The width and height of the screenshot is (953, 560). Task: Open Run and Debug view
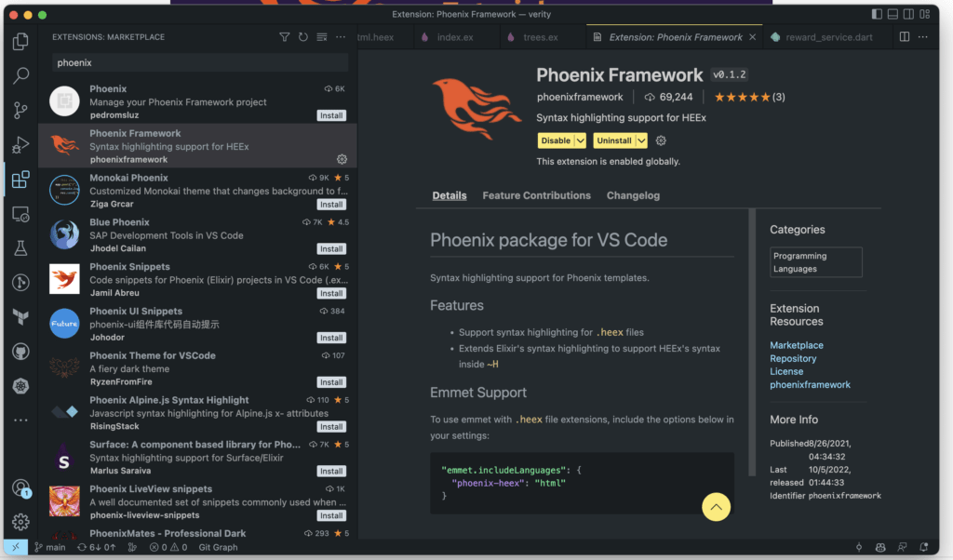point(20,145)
